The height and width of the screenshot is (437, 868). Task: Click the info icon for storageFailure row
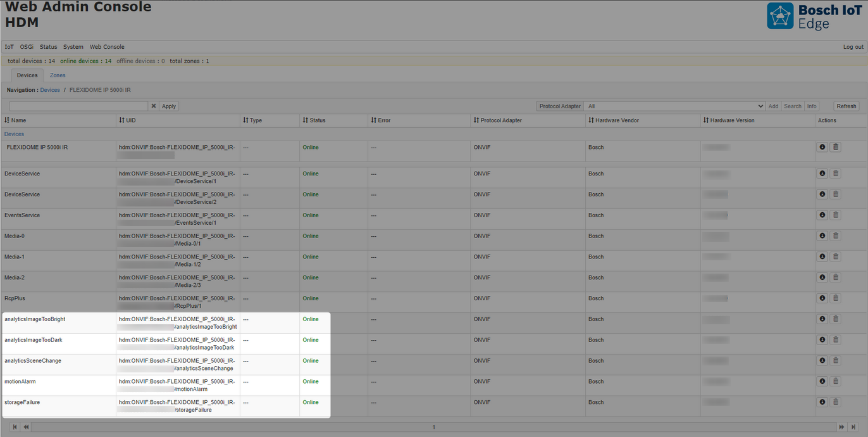[822, 402]
